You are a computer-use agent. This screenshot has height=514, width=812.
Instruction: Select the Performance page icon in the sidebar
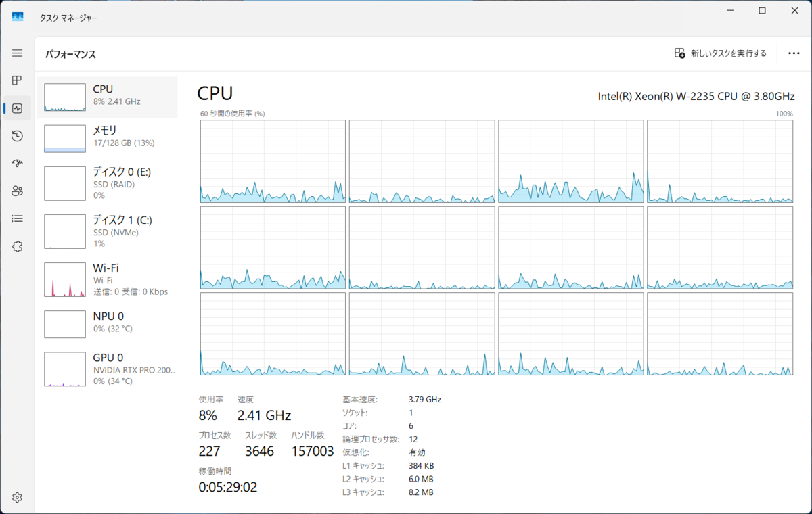[17, 108]
